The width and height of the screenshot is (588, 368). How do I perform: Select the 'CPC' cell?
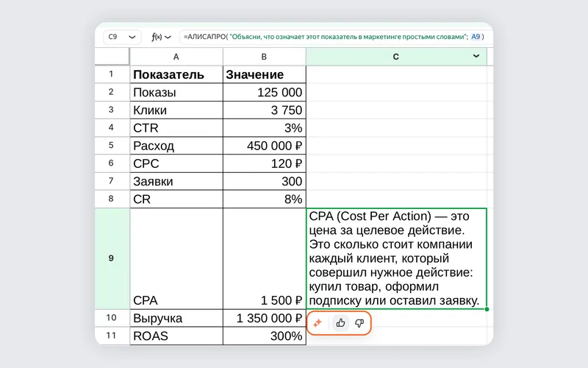(x=176, y=163)
